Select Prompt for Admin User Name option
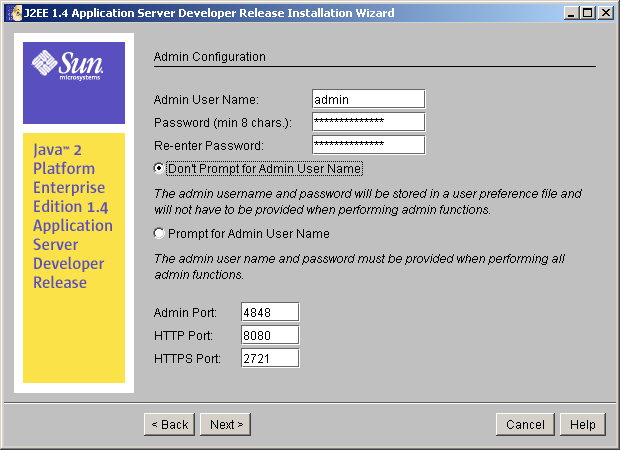The height and width of the screenshot is (450, 620). click(x=159, y=234)
